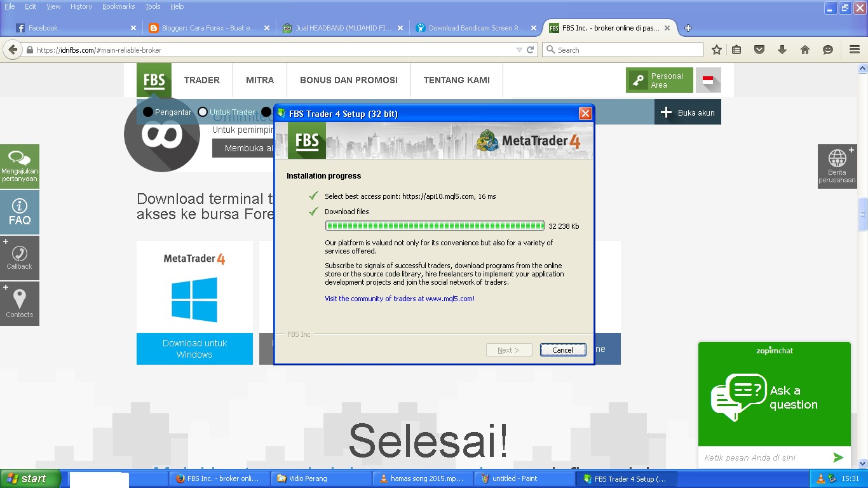Click the Callback phone sidebar icon
Image resolution: width=868 pixels, height=488 pixels.
click(x=20, y=257)
